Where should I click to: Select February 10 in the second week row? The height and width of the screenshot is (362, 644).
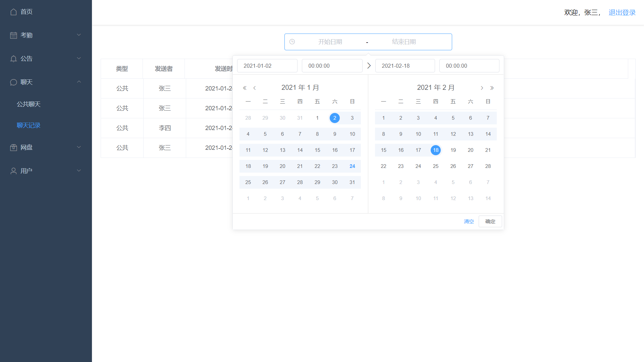click(x=418, y=134)
